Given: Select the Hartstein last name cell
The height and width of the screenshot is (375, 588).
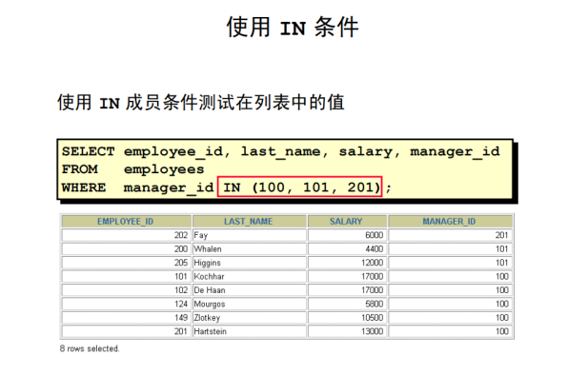Looking at the screenshot, I should pos(249,331).
